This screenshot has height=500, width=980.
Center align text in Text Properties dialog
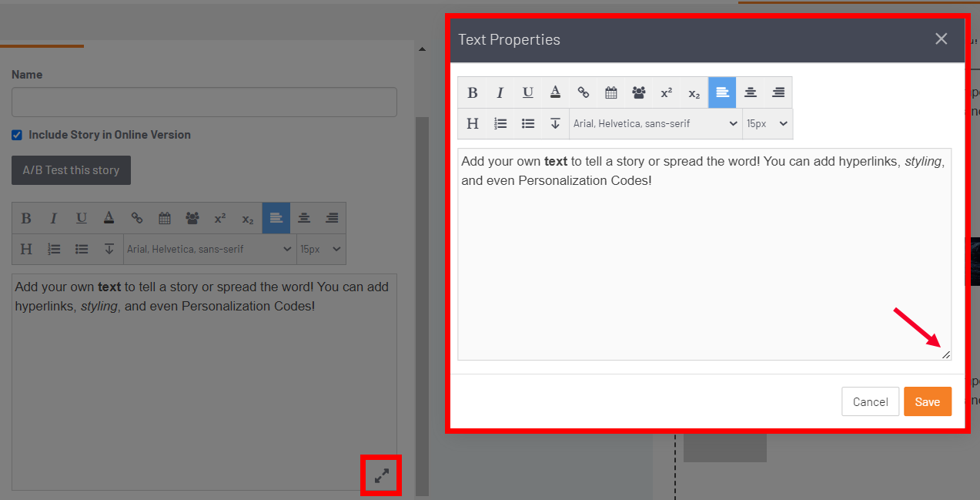click(x=751, y=92)
